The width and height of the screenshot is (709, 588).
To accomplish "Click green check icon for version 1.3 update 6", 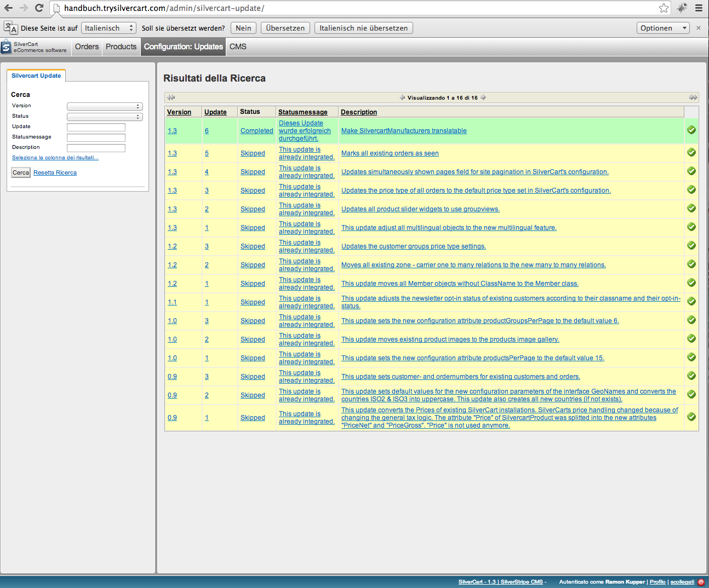I will click(x=691, y=130).
